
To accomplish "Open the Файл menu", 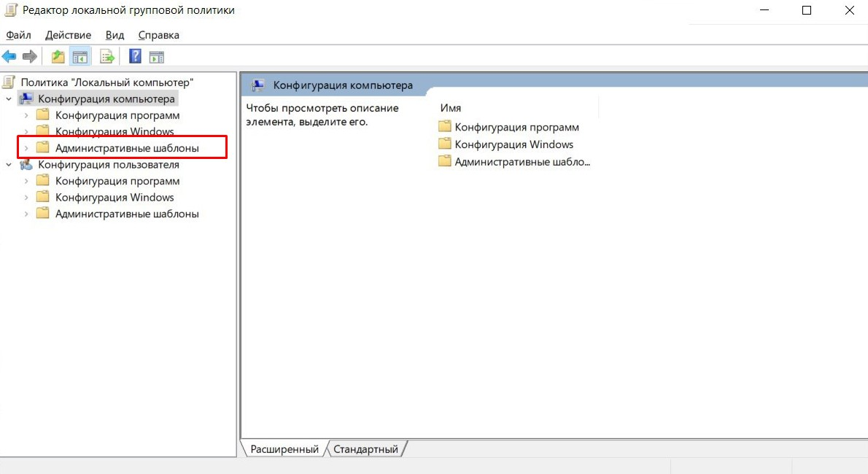I will (x=18, y=35).
